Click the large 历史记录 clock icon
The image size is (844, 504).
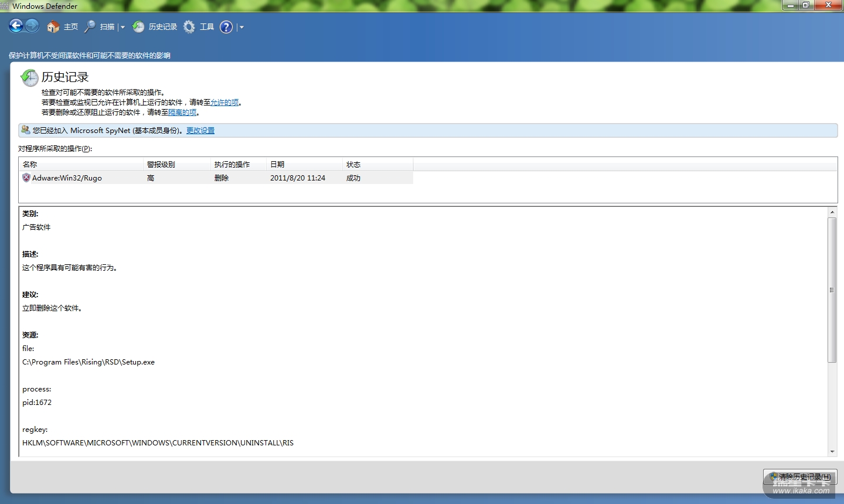point(29,77)
